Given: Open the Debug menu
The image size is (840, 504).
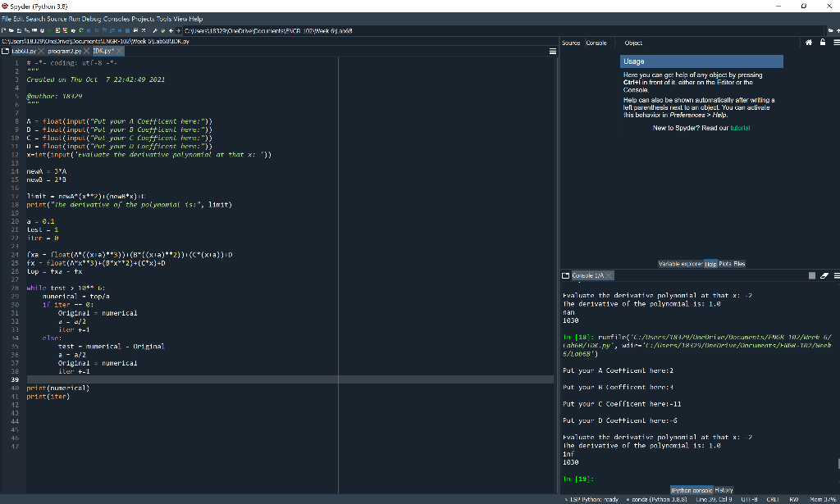Looking at the screenshot, I should [x=90, y=18].
